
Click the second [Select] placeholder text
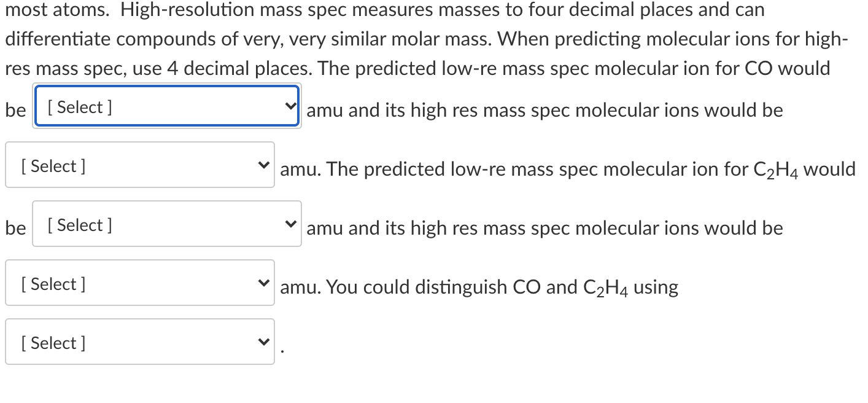pyautogui.click(x=52, y=165)
